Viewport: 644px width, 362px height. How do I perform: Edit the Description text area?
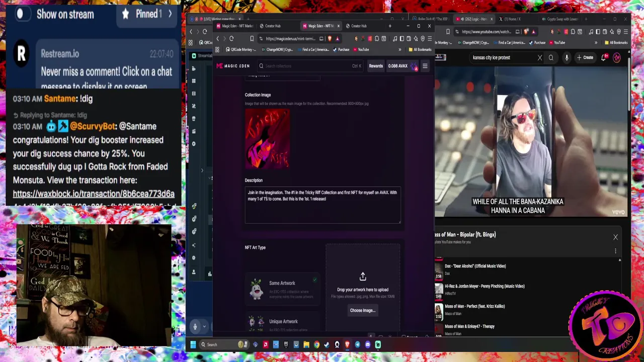click(323, 205)
